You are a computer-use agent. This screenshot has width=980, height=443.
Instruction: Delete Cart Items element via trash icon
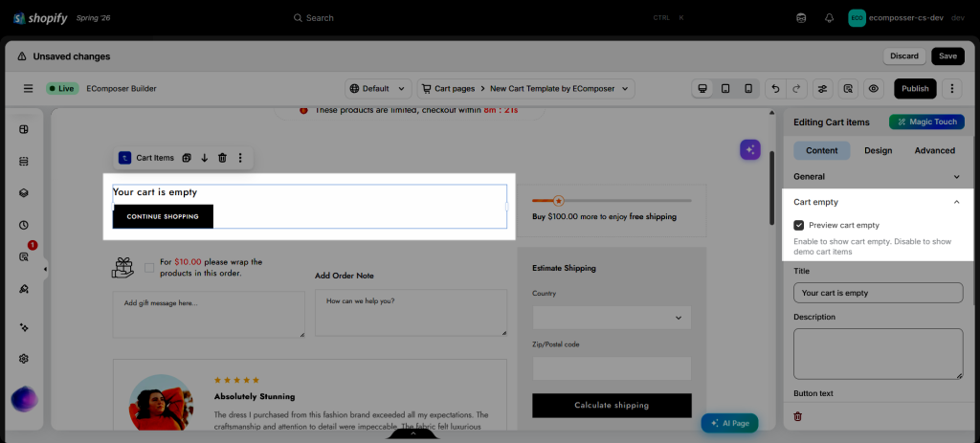[x=222, y=158]
